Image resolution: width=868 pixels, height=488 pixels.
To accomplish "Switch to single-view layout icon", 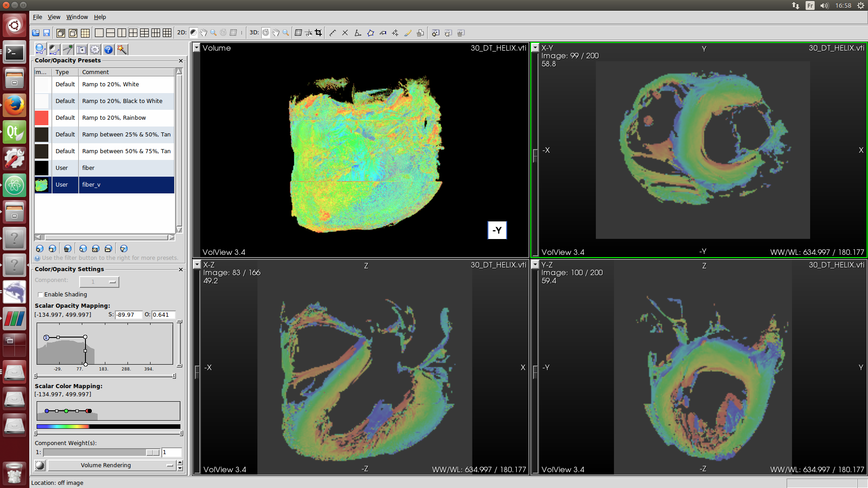I will [99, 33].
